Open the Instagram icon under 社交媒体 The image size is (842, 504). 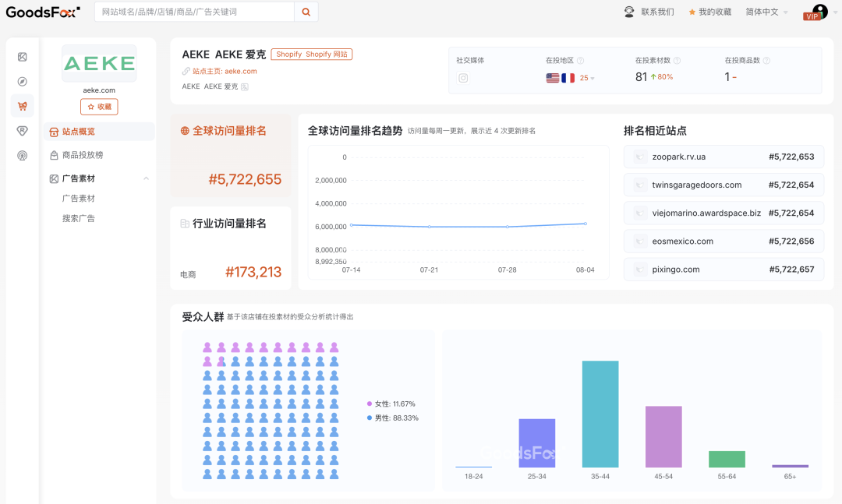tap(463, 78)
